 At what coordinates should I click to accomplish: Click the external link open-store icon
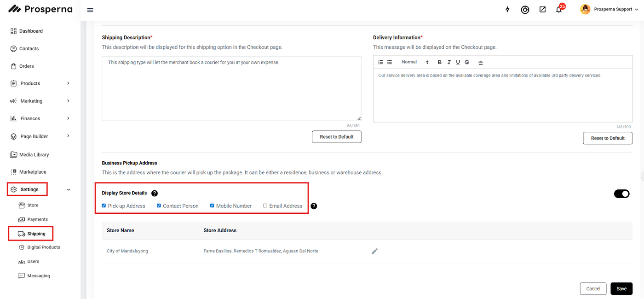point(542,9)
